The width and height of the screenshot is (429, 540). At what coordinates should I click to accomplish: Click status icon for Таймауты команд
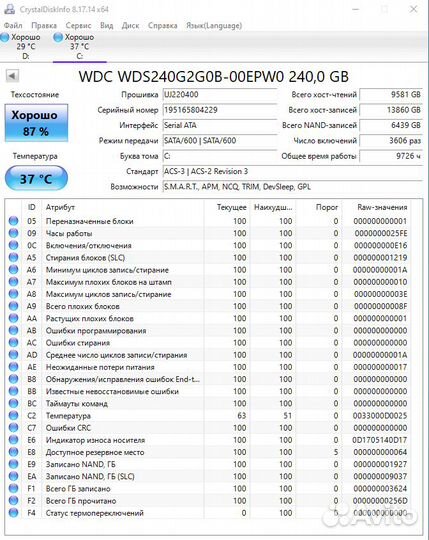pyautogui.click(x=13, y=403)
